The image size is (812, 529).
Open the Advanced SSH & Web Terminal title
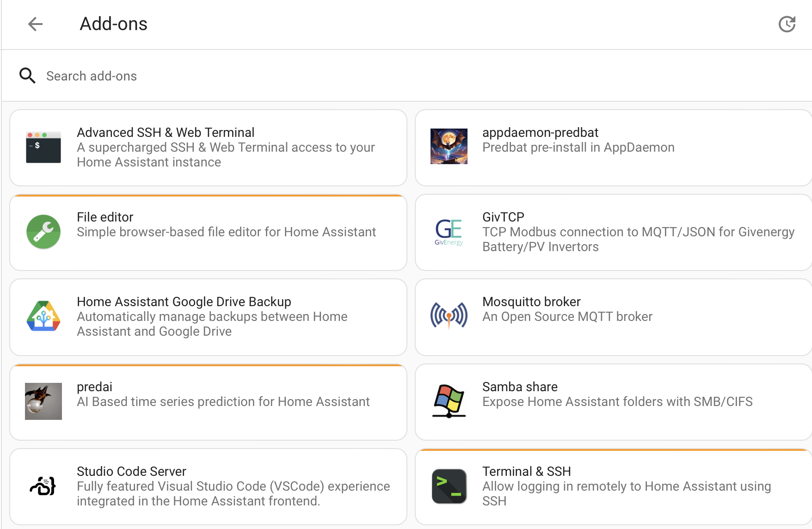click(166, 132)
